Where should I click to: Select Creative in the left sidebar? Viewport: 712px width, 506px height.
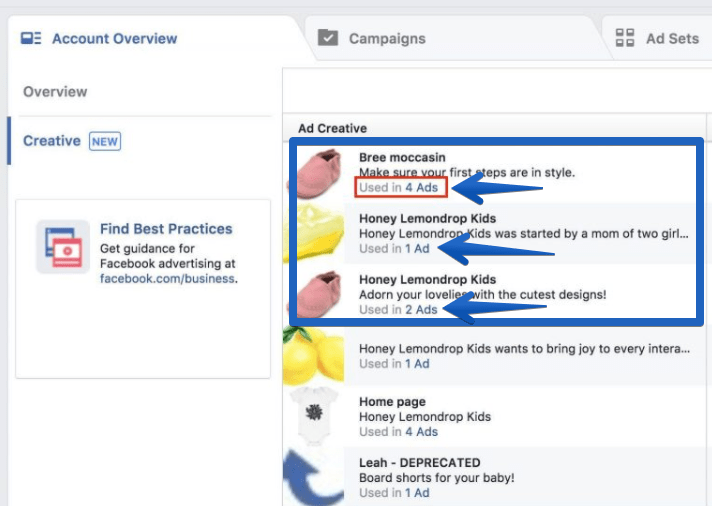click(52, 141)
